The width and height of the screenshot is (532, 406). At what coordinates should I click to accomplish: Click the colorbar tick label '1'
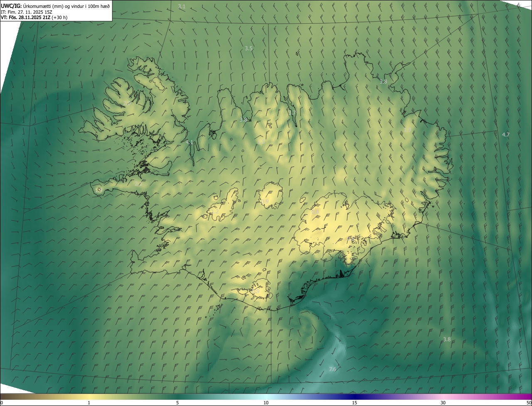(89, 403)
